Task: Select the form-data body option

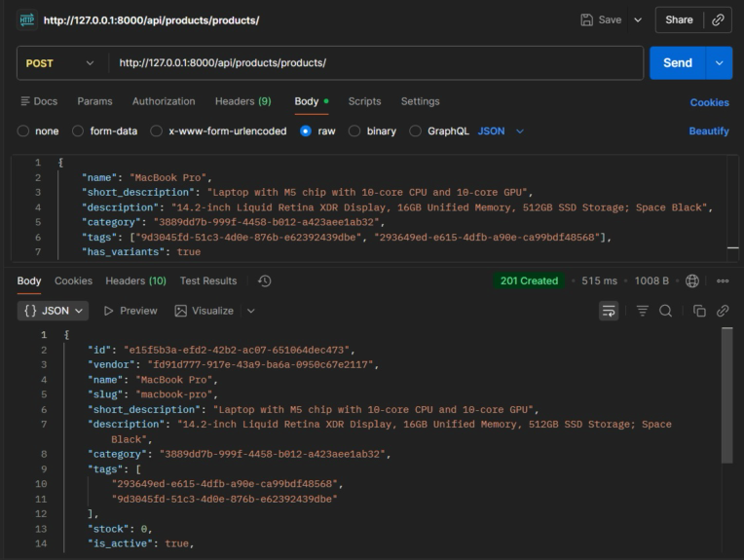Action: coord(78,131)
